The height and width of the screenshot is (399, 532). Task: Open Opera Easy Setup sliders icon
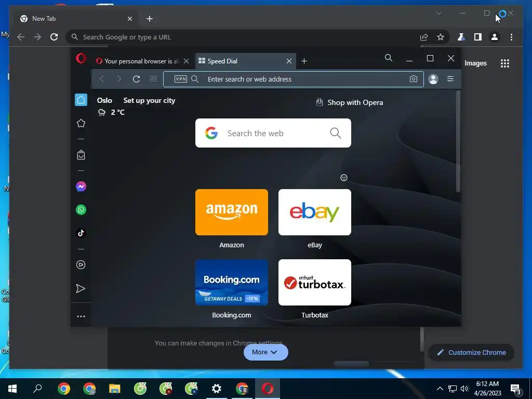tap(450, 79)
